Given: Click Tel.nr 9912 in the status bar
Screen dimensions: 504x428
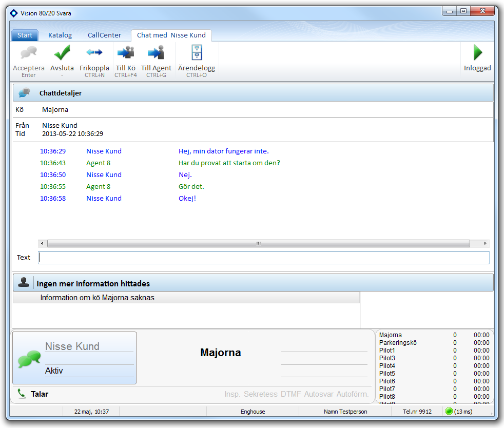Looking at the screenshot, I should pos(417,411).
